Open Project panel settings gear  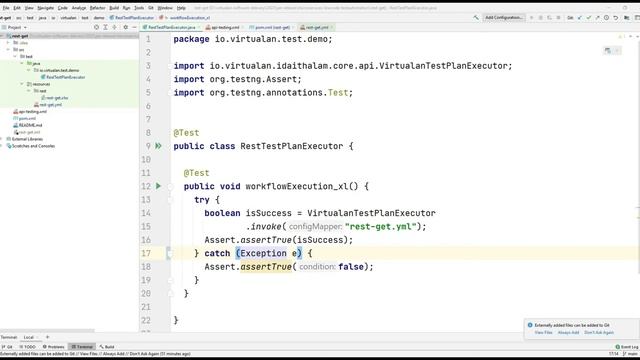[x=125, y=27]
